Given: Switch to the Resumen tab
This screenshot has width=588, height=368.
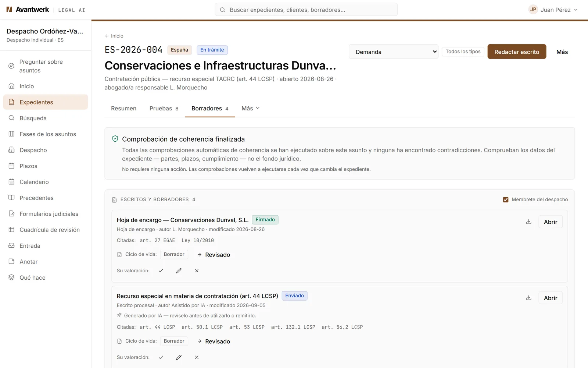Looking at the screenshot, I should tap(124, 108).
